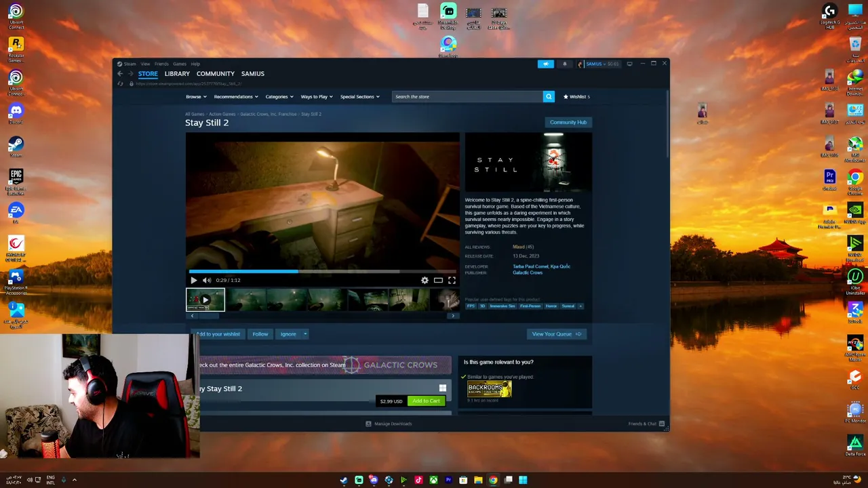The image size is (868, 488).
Task: Click View Your Queue button
Action: [x=556, y=333]
